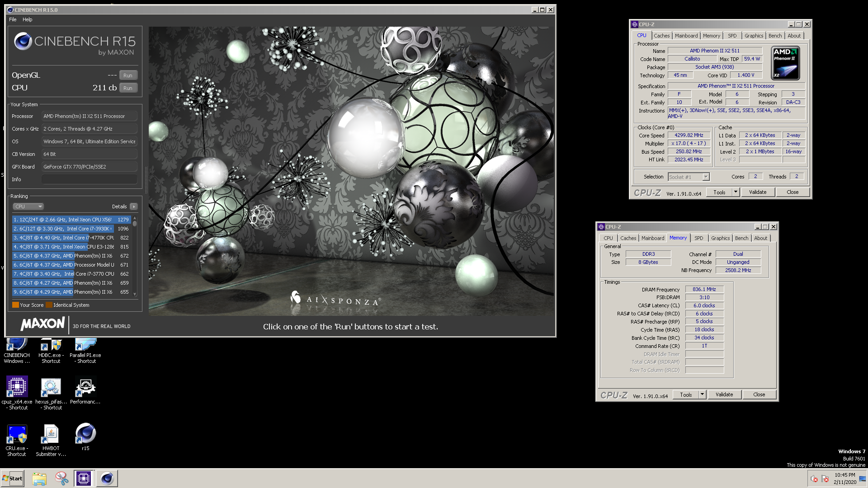This screenshot has width=868, height=488.
Task: Open the Help menu in Cinebench
Action: click(28, 19)
